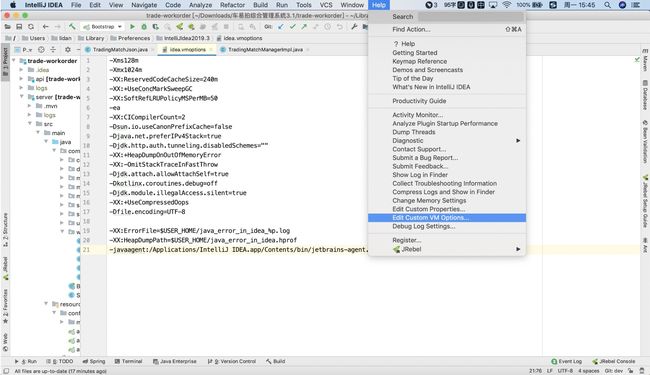Expand the .idea folder node
Screen dimensions: 650x375
(x=22, y=70)
